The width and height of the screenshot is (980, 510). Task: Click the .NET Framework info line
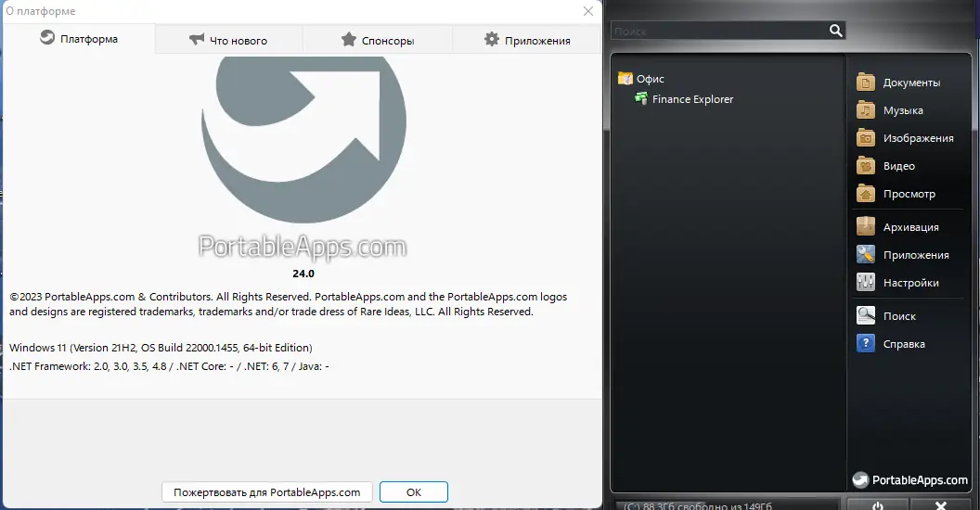point(169,366)
